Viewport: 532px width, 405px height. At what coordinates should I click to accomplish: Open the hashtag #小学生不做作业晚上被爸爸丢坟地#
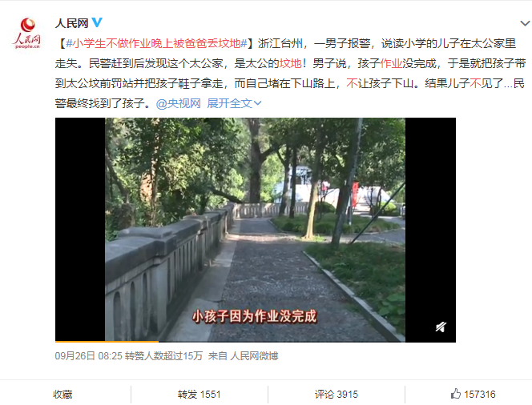156,44
